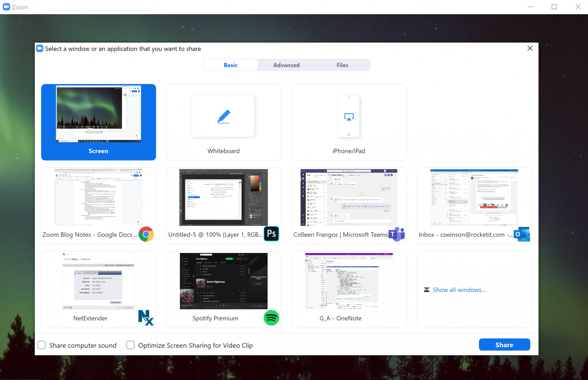Select the Outlook Inbox window thumbnail
Screen dimensions: 588x380
point(474,197)
